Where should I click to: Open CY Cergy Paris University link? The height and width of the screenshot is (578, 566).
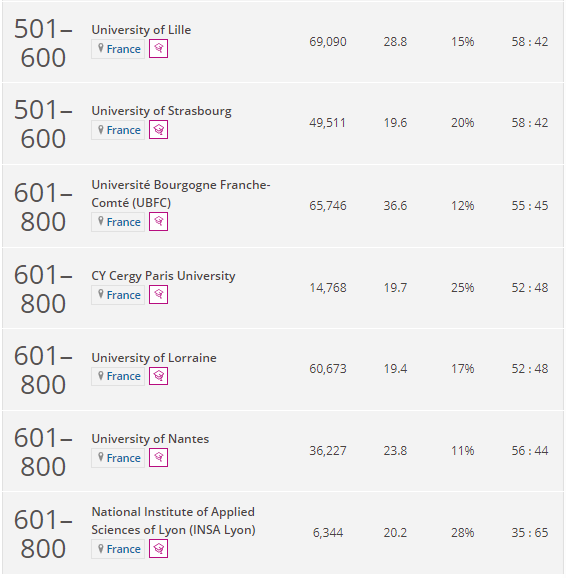coord(163,276)
